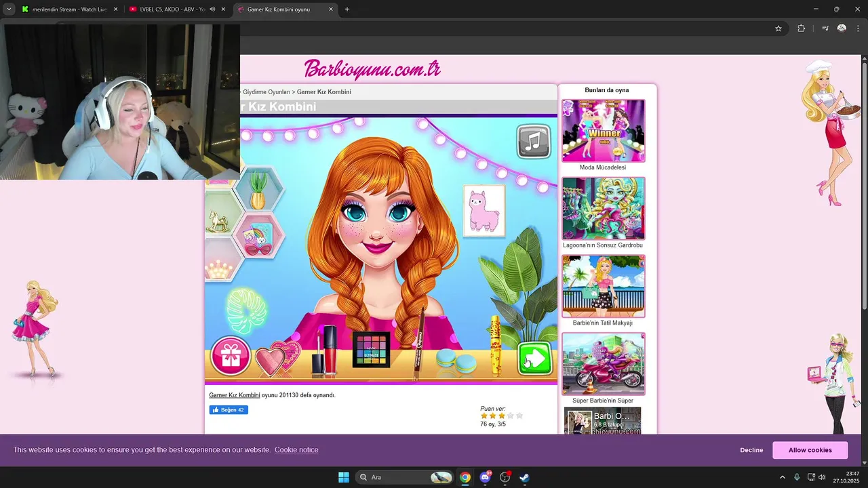Viewport: 868px width, 488px height.
Task: Choose the NYX Ultimate eyeshadow palette
Action: [x=371, y=350]
